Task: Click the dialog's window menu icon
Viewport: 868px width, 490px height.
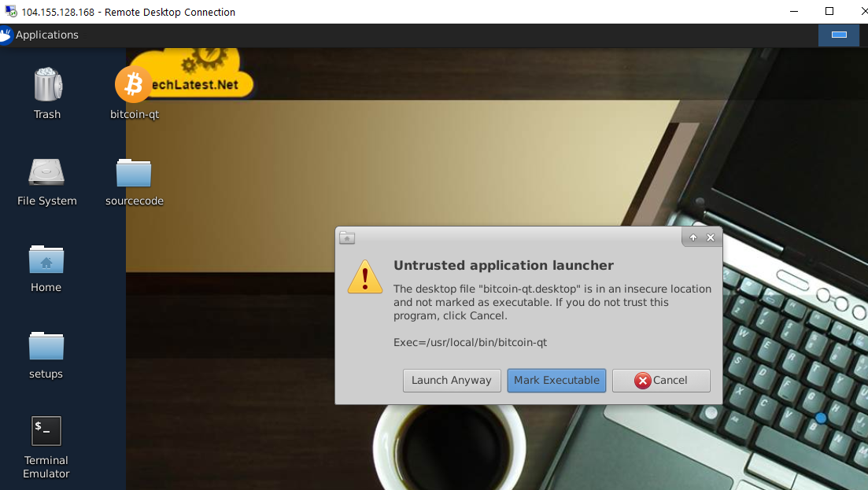Action: pyautogui.click(x=347, y=238)
